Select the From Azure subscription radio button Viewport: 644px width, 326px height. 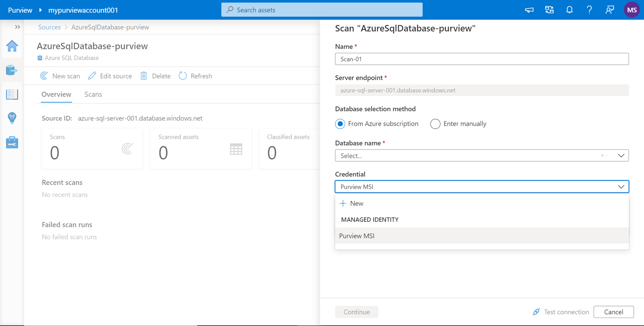point(340,124)
